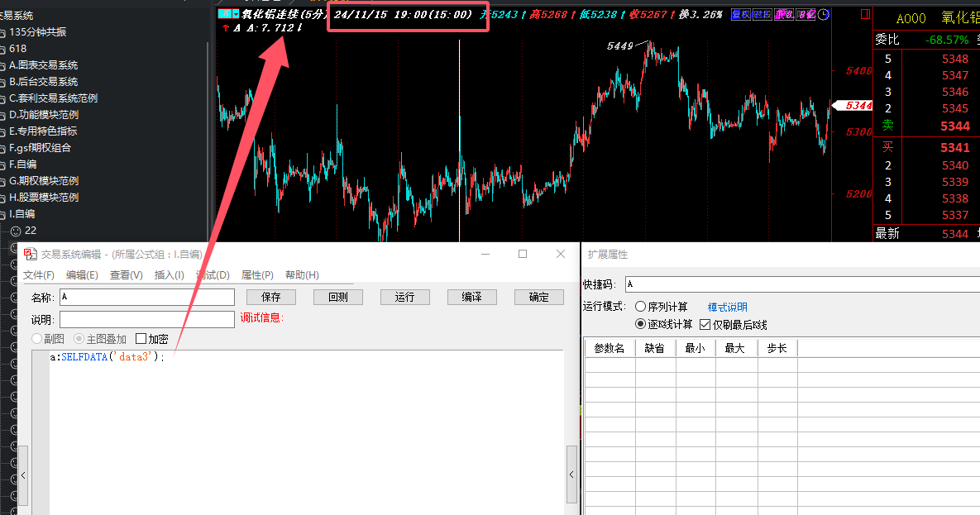This screenshot has height=515, width=980.
Task: Click the red split-panel layout icon
Action: [x=865, y=14]
